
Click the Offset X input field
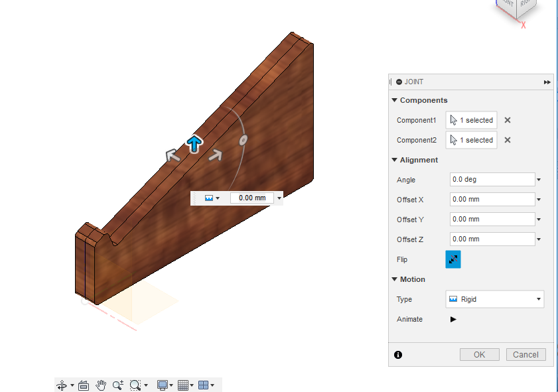[x=492, y=200]
